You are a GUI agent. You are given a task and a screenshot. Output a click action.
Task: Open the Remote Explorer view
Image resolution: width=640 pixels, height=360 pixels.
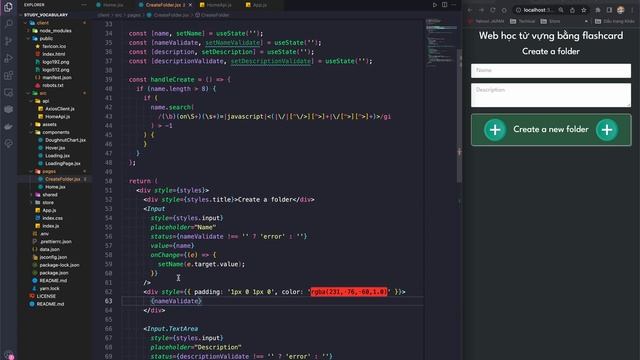click(8, 93)
